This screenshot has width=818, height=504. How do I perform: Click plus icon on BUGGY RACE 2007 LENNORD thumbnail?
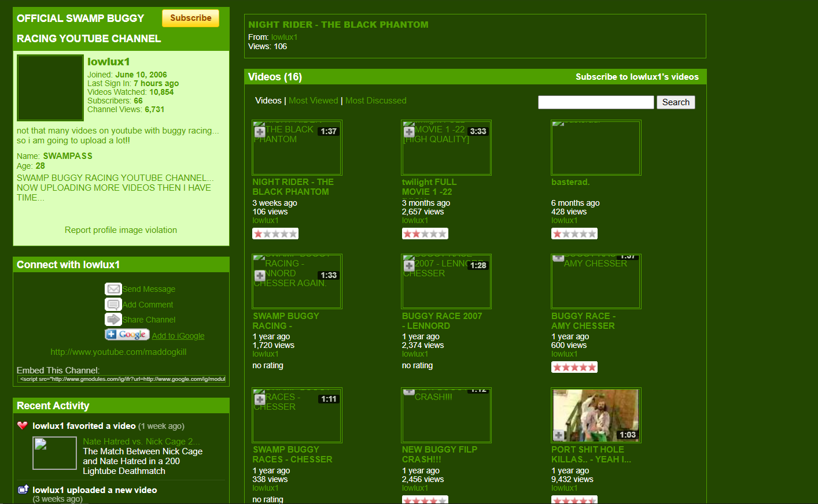click(x=409, y=266)
